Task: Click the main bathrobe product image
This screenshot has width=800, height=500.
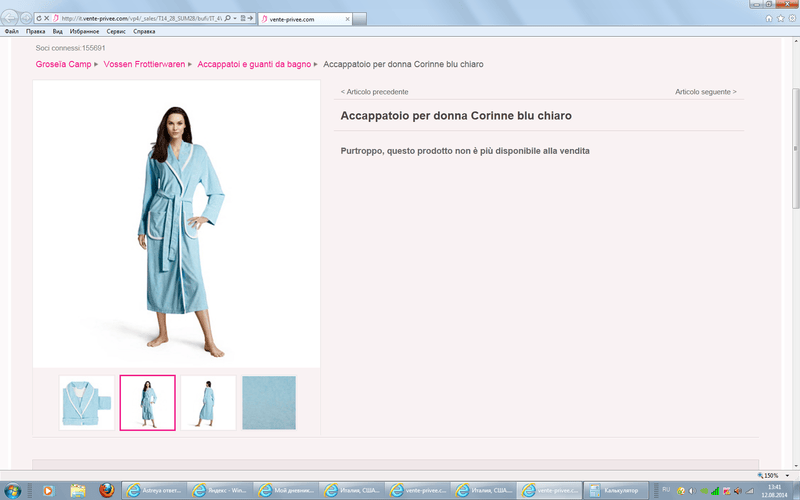Action: [x=177, y=223]
